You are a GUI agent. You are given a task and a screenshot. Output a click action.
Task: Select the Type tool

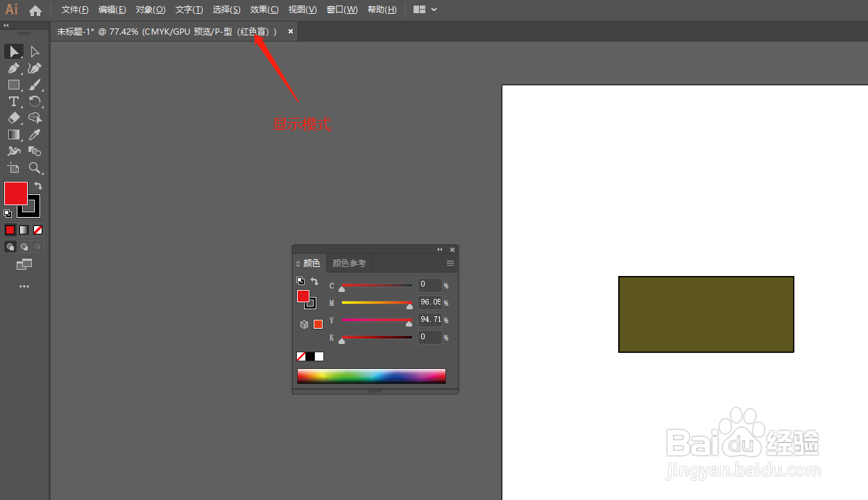[x=14, y=102]
